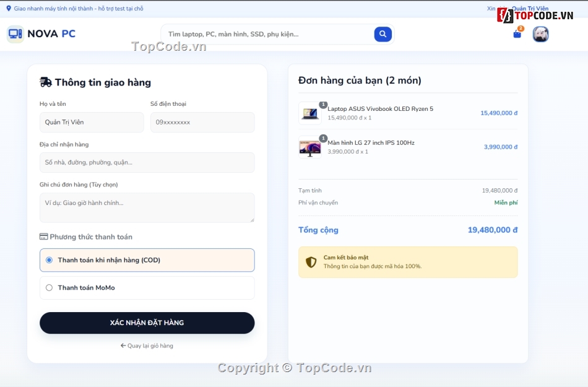Click the quantity badge on the laptop thumbnail

323,104
